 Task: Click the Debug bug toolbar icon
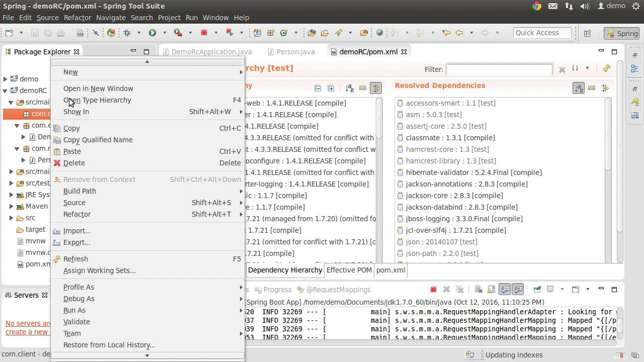point(127,33)
